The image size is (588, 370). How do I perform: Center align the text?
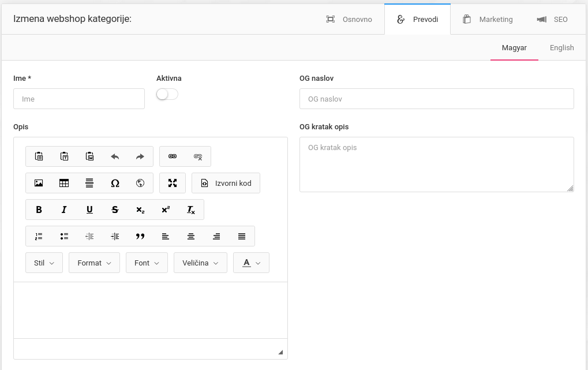pos(191,236)
